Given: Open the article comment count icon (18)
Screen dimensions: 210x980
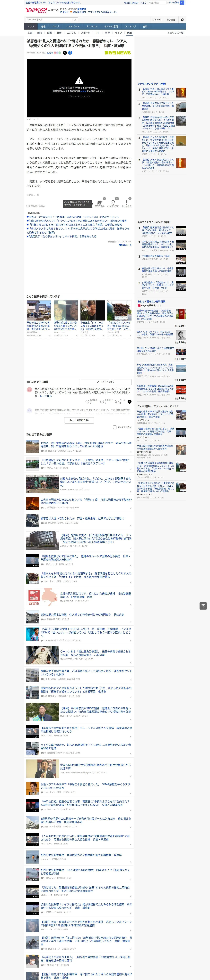Looking at the screenshot, I should click(50, 53).
